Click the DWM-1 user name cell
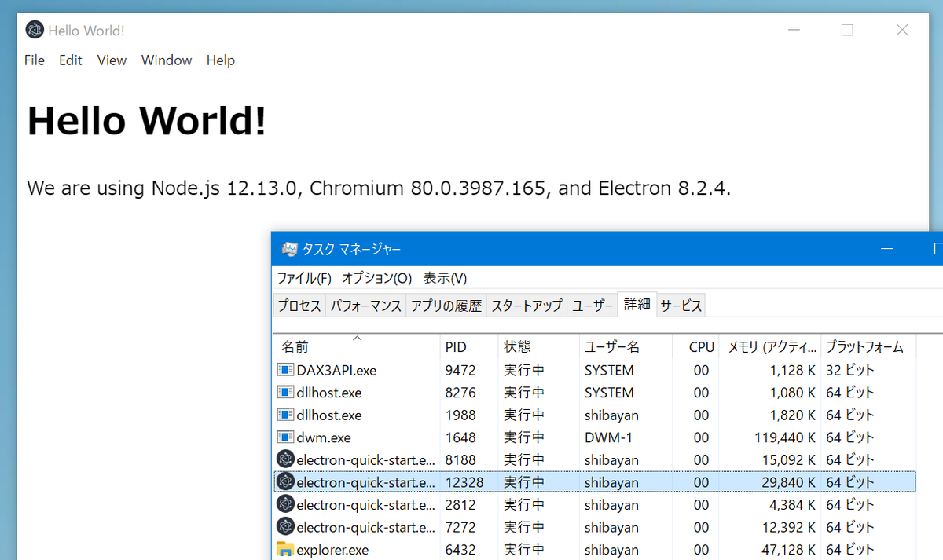This screenshot has width=943, height=560. [x=609, y=437]
